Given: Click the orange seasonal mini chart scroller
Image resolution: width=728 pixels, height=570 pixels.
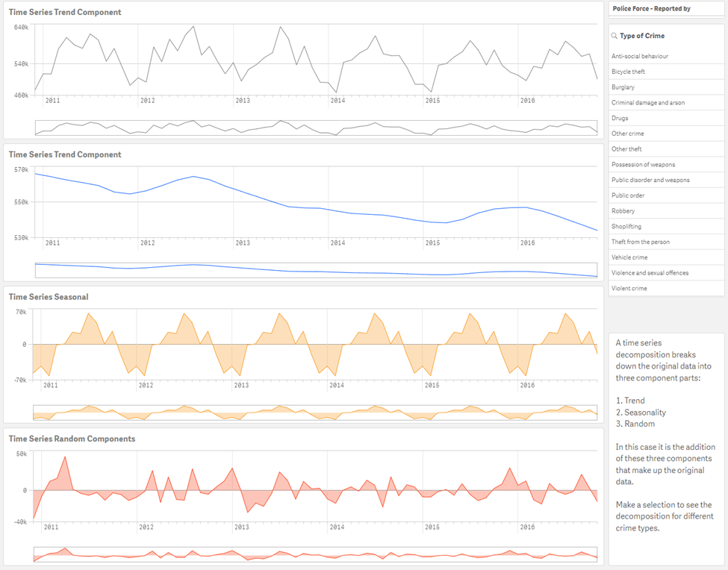Looking at the screenshot, I should 315,413.
